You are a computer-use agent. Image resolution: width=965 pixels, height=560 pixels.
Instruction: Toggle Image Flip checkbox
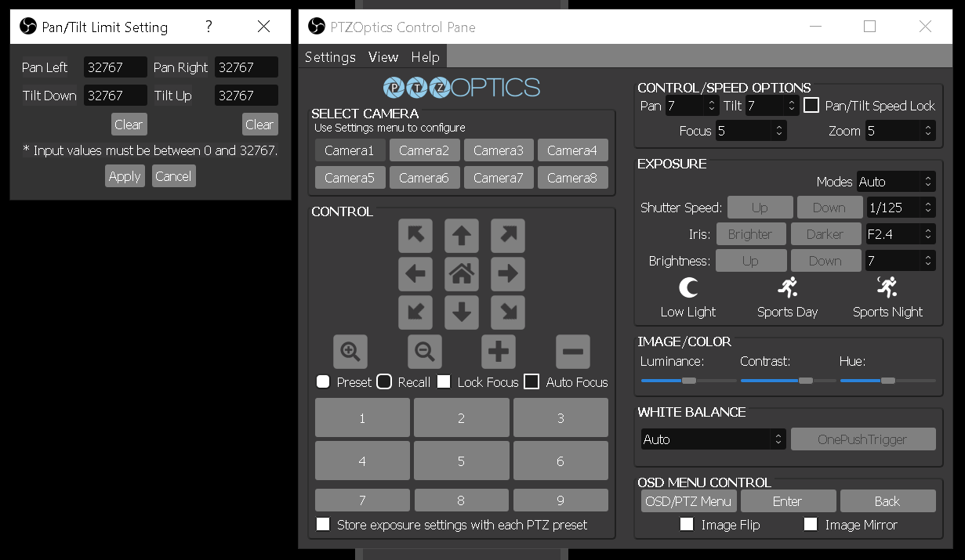pyautogui.click(x=687, y=524)
